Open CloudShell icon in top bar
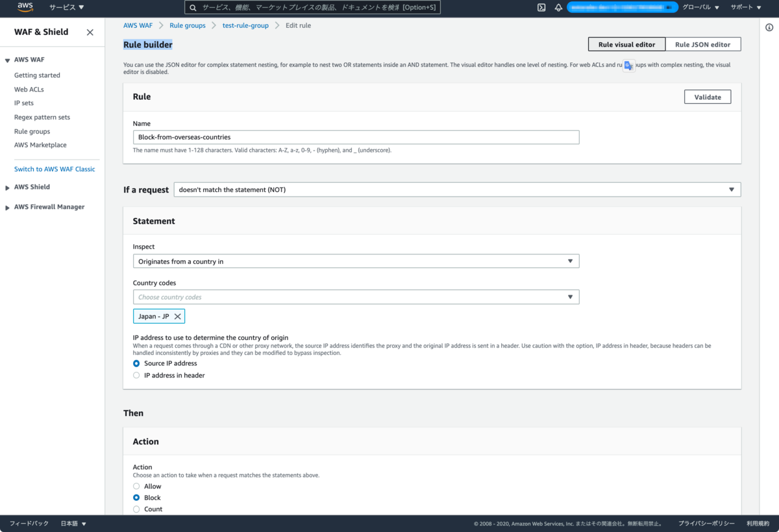 coord(541,7)
